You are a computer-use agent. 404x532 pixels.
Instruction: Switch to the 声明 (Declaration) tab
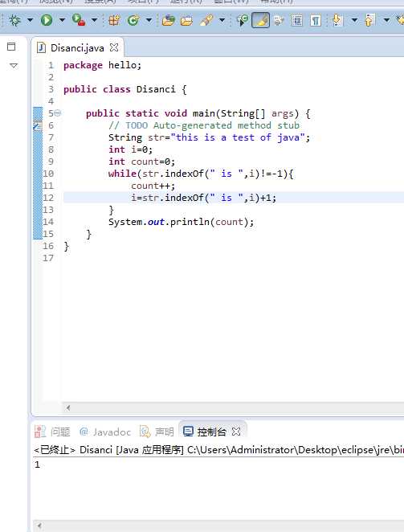click(157, 432)
